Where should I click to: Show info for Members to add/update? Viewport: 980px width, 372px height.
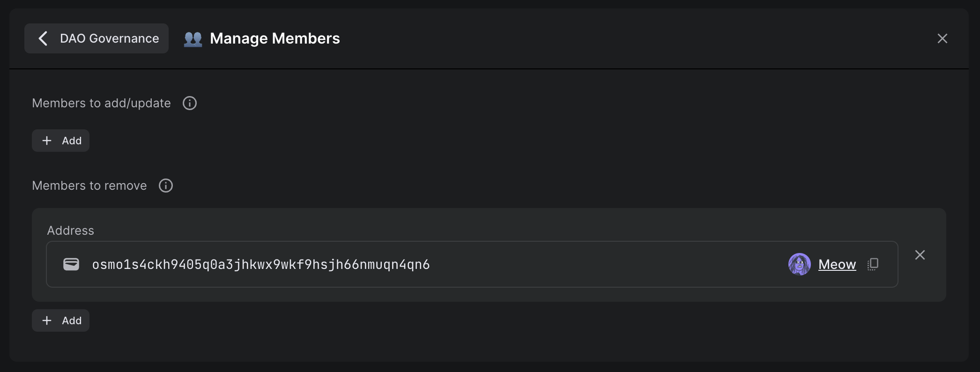click(x=189, y=103)
